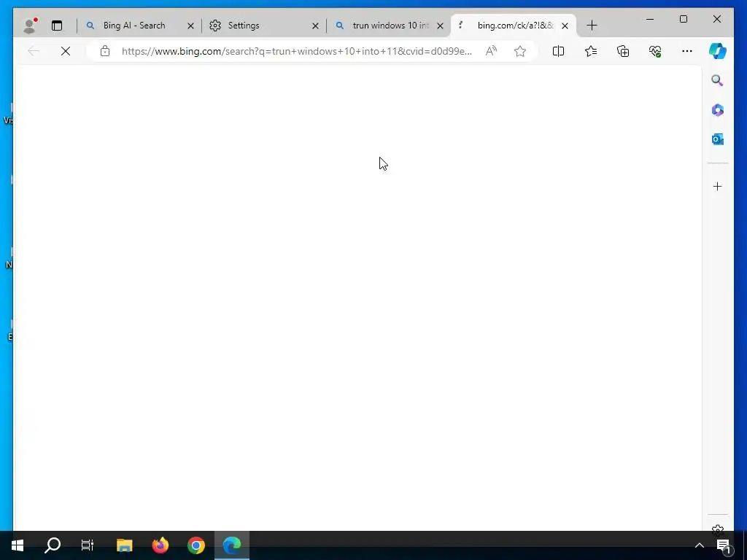
Task: Select the bing.com/ck/a tab
Action: click(x=514, y=26)
